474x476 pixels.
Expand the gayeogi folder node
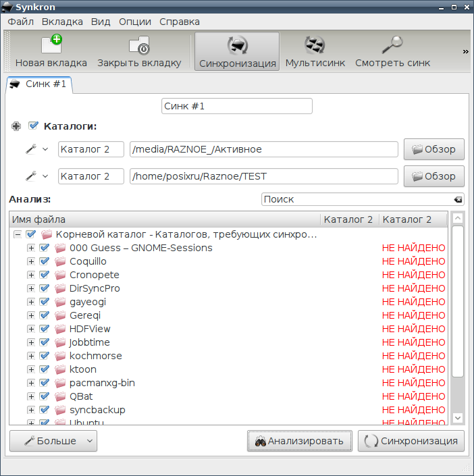tap(30, 302)
